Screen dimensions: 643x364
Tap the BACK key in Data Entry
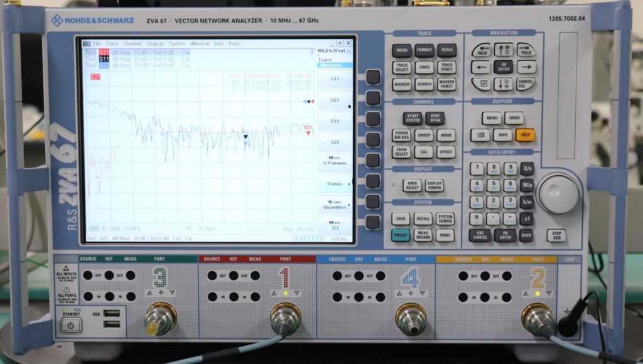point(527,235)
